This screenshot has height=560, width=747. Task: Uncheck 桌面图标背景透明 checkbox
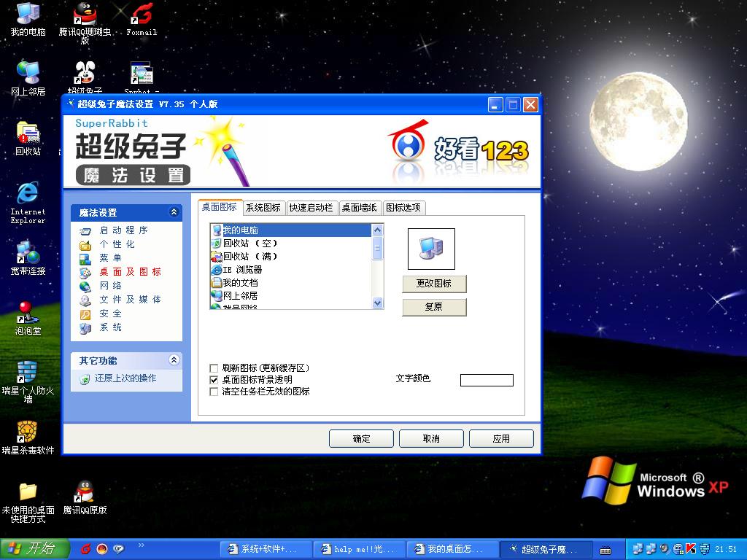tap(214, 380)
